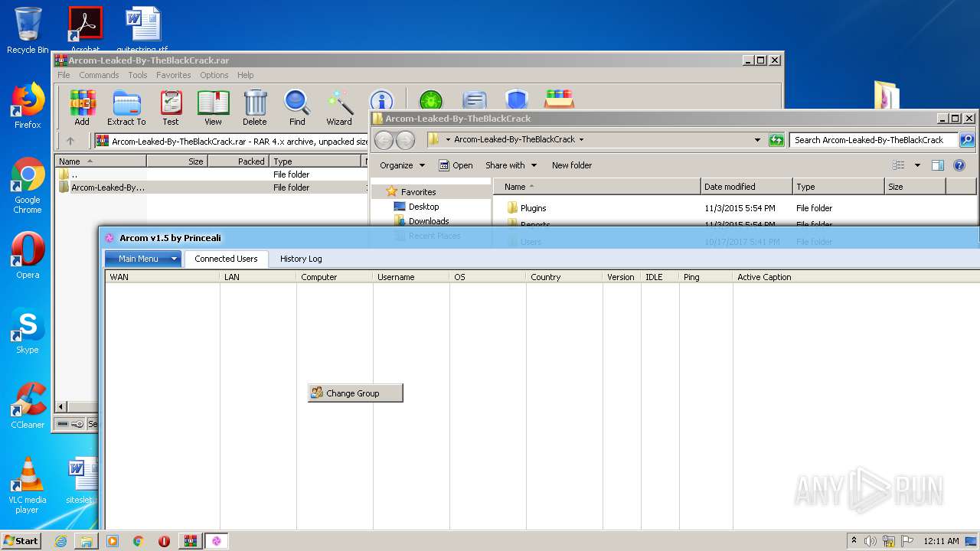
Task: Go up one level in WinRAR path bar
Action: [x=70, y=141]
